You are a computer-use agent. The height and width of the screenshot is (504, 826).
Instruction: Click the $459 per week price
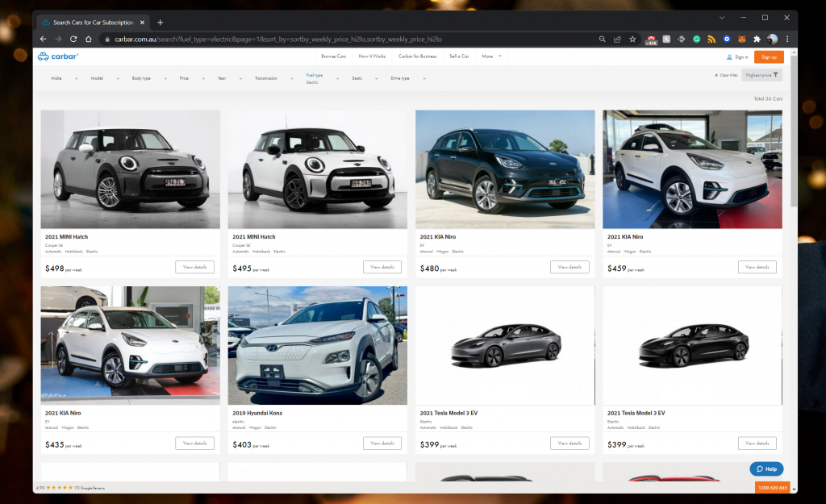pos(626,269)
